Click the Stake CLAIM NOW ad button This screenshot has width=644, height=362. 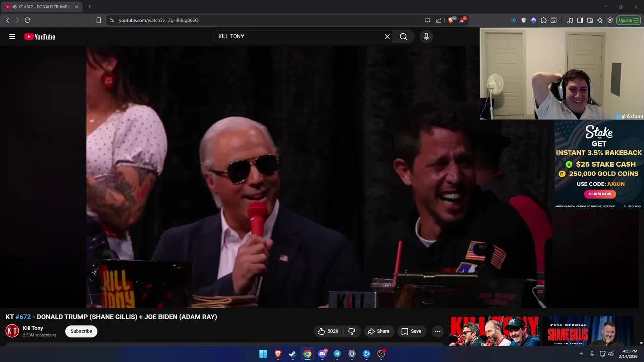(x=600, y=194)
